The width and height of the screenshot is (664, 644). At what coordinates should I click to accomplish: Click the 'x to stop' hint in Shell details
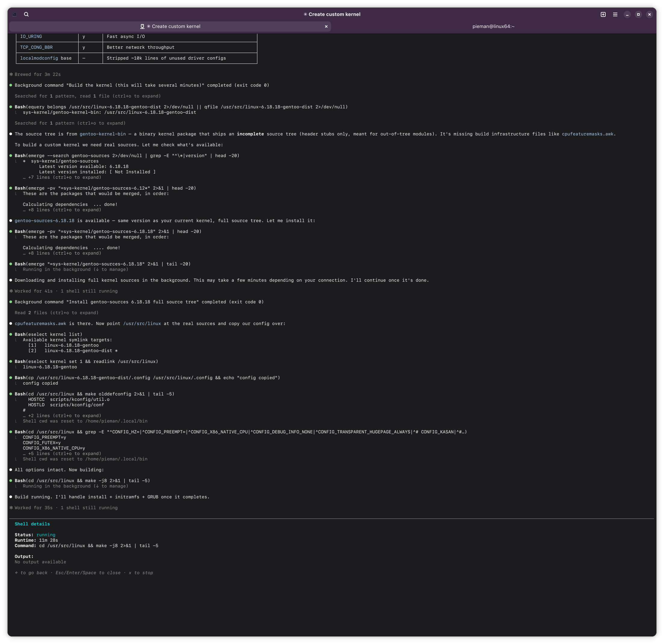click(141, 573)
